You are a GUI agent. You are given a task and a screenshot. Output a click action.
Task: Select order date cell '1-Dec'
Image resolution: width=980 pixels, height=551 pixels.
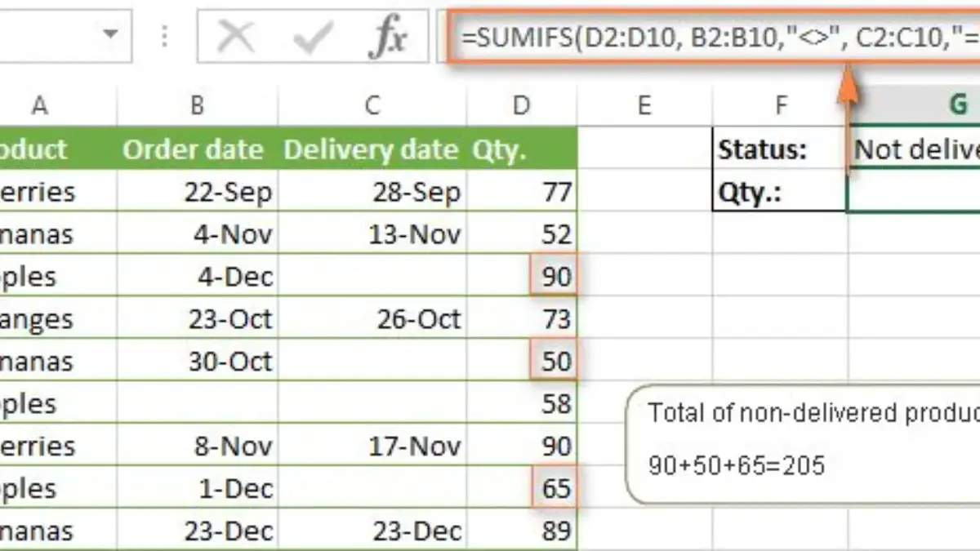pos(197,489)
